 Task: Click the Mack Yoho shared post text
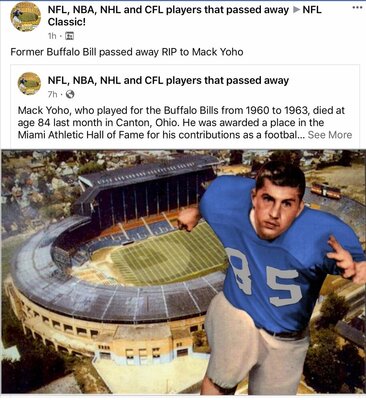[185, 122]
